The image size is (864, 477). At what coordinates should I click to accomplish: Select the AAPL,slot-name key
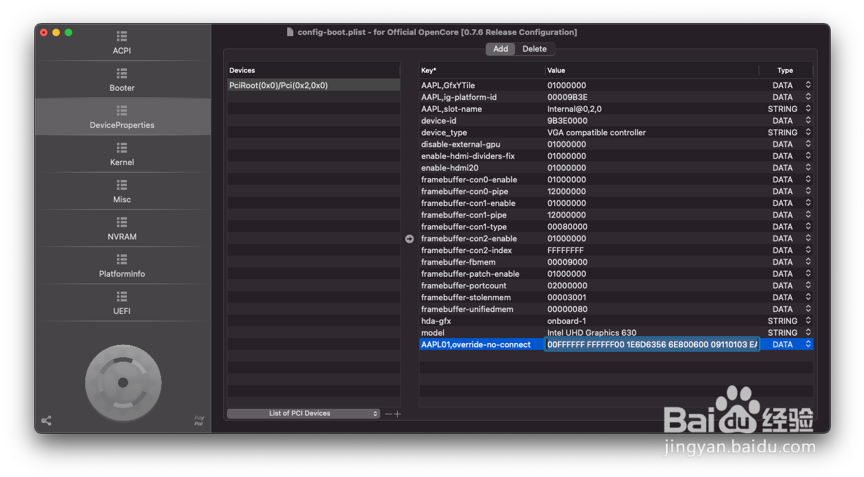click(x=451, y=109)
